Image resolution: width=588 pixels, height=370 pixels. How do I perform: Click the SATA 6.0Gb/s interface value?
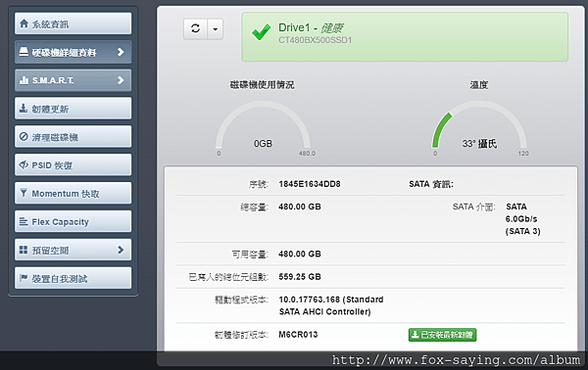point(523,218)
